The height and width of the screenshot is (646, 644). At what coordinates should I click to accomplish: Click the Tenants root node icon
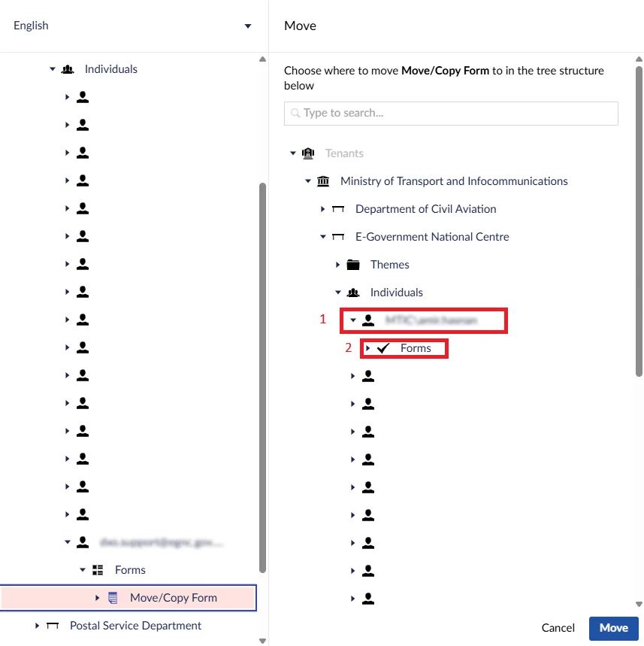pos(308,153)
